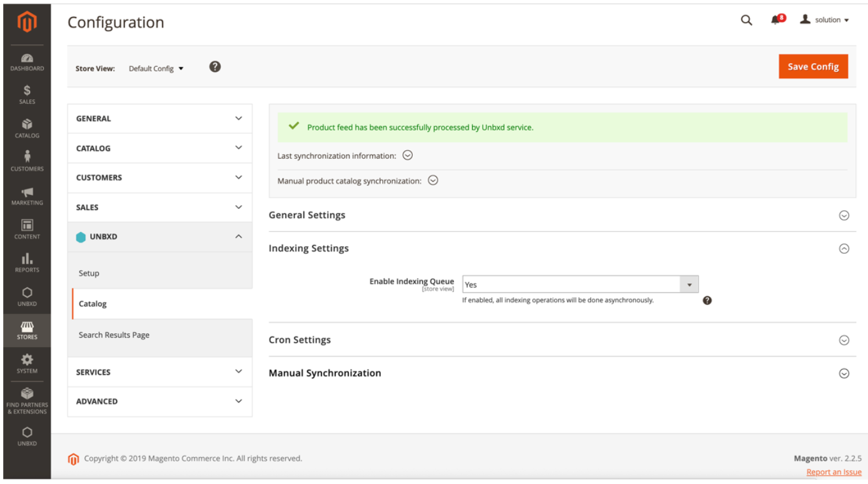This screenshot has width=868, height=484.
Task: Expand the ADVANCED config section
Action: [x=159, y=401]
